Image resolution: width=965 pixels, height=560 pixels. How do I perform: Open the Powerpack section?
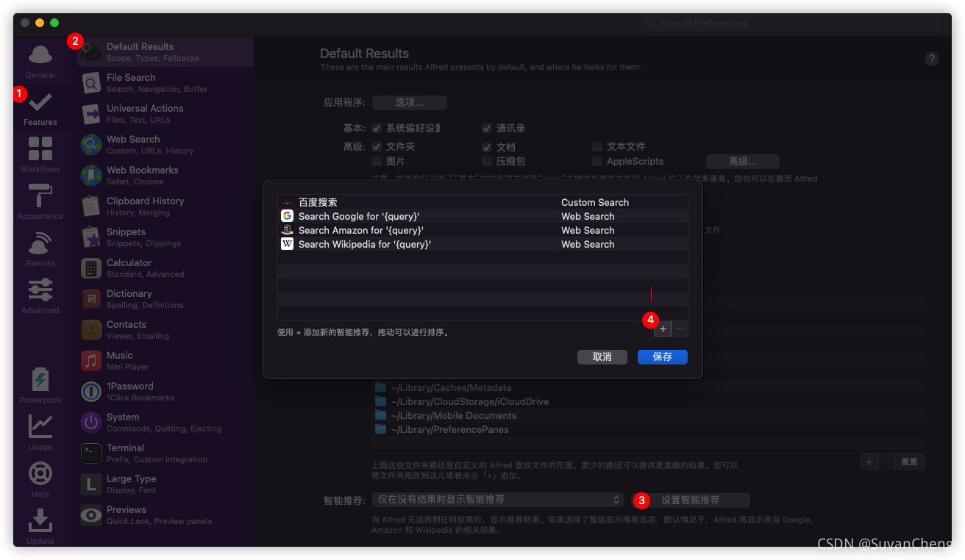[x=40, y=386]
